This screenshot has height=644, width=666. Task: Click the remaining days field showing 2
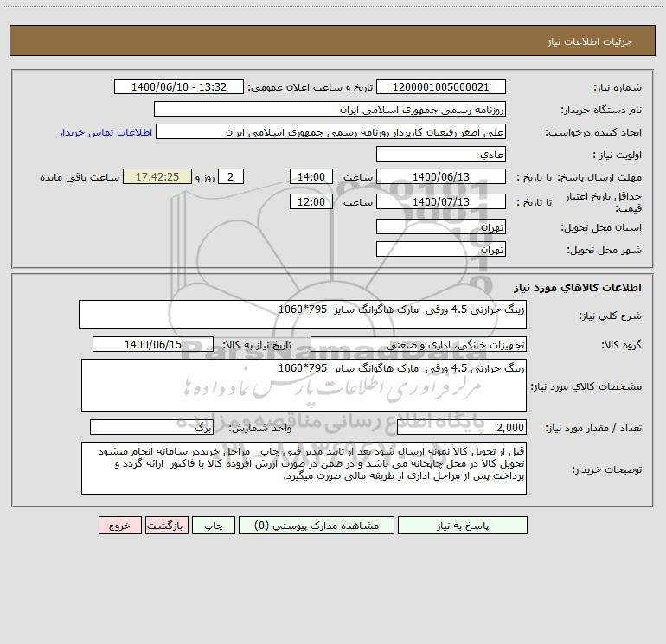click(x=231, y=176)
